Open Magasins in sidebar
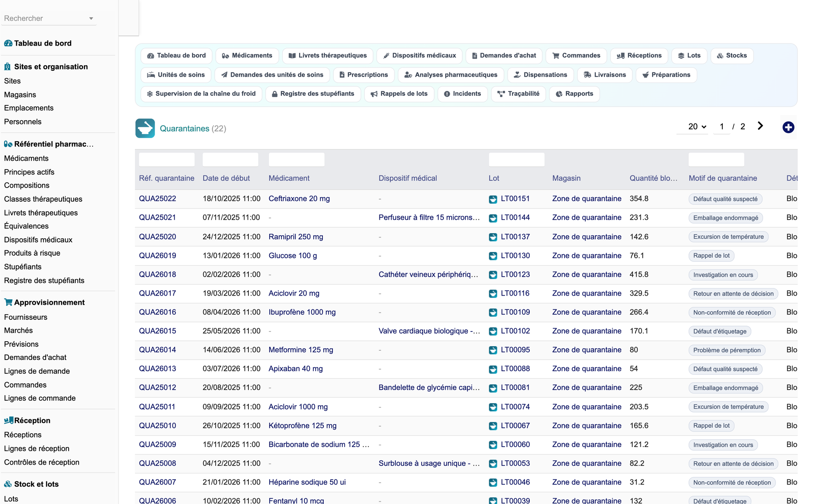Screen dimensions: 815x504 [20, 95]
